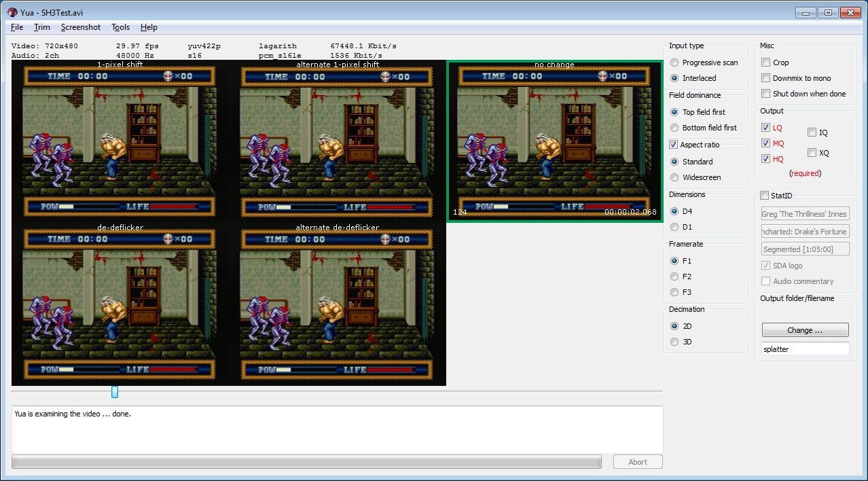The width and height of the screenshot is (868, 481).
Task: Select Bottom field first dominance
Action: (674, 128)
